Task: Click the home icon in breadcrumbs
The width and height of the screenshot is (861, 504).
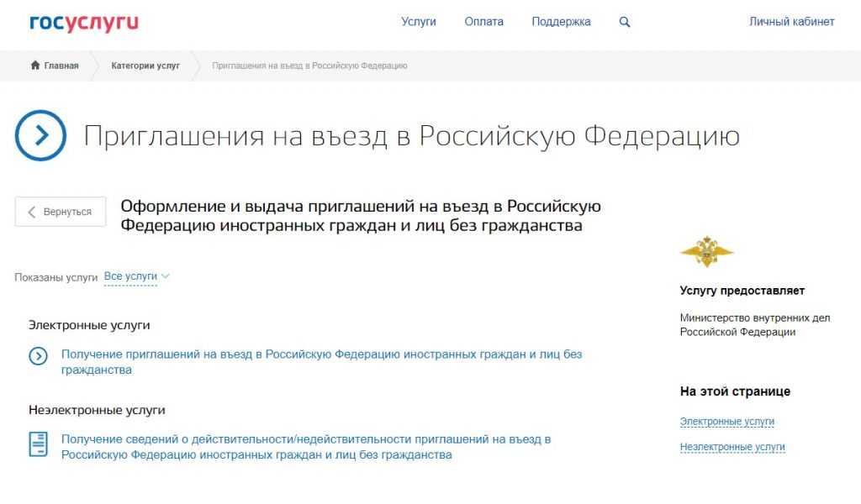Action: (35, 66)
